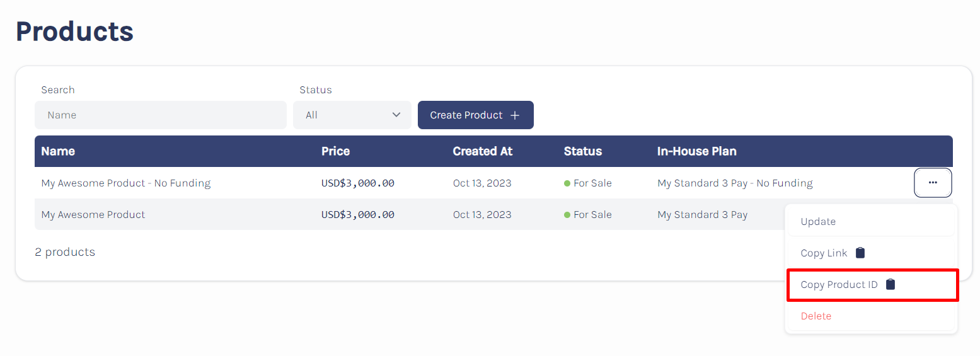This screenshot has width=980, height=356.
Task: Sort by the Price column header
Action: (335, 151)
